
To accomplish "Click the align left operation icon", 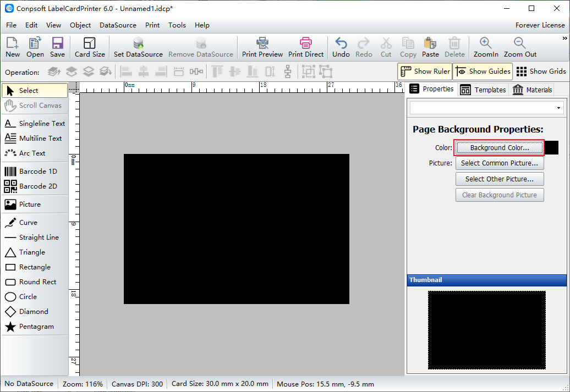I will (126, 71).
